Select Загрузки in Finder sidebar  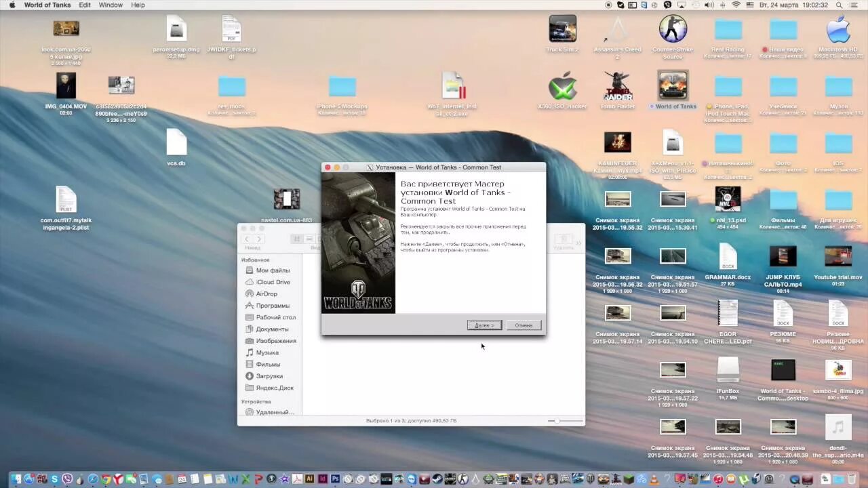269,376
